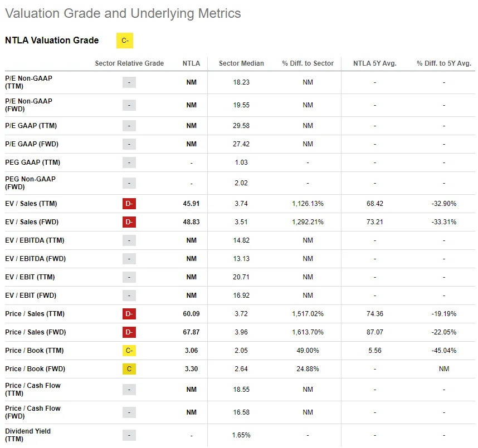This screenshot has width=478, height=448.
Task: Click the 29.58 sector median value
Action: 241,126
